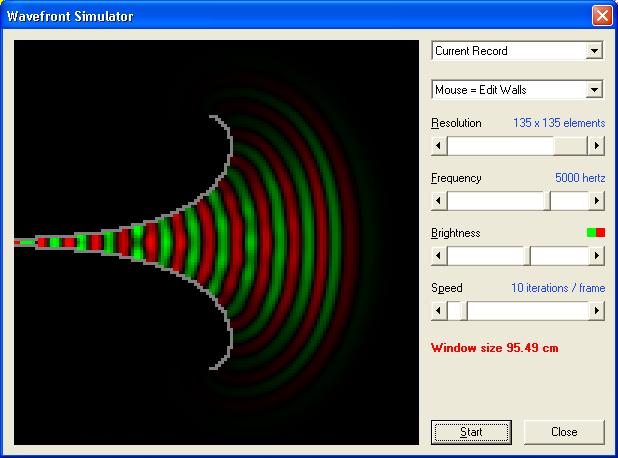Screen dimensions: 618x458
Task: Click the Brightness slider left arrow
Action: [439, 256]
